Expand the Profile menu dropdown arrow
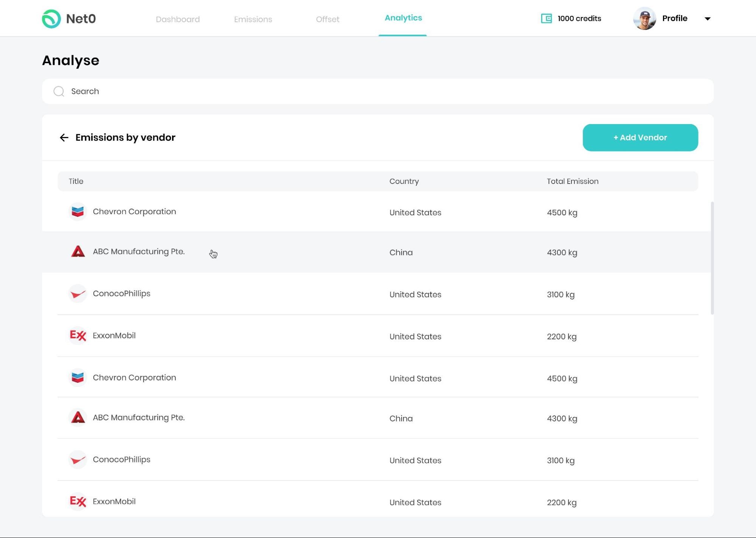 [708, 18]
